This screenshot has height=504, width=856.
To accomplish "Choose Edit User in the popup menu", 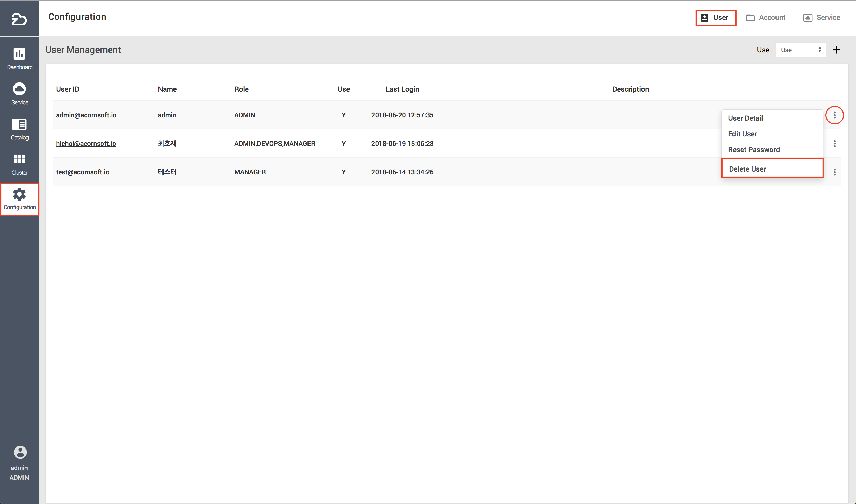I will point(742,134).
